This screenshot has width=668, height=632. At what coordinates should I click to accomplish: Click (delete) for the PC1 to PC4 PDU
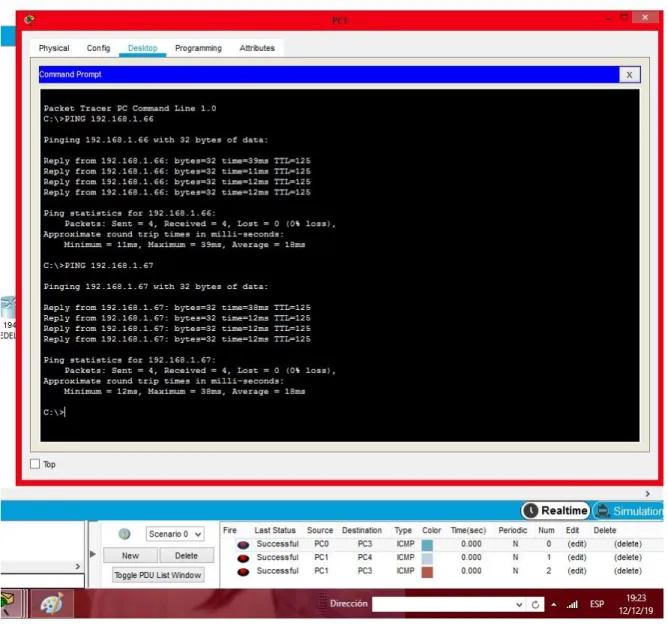pos(628,558)
